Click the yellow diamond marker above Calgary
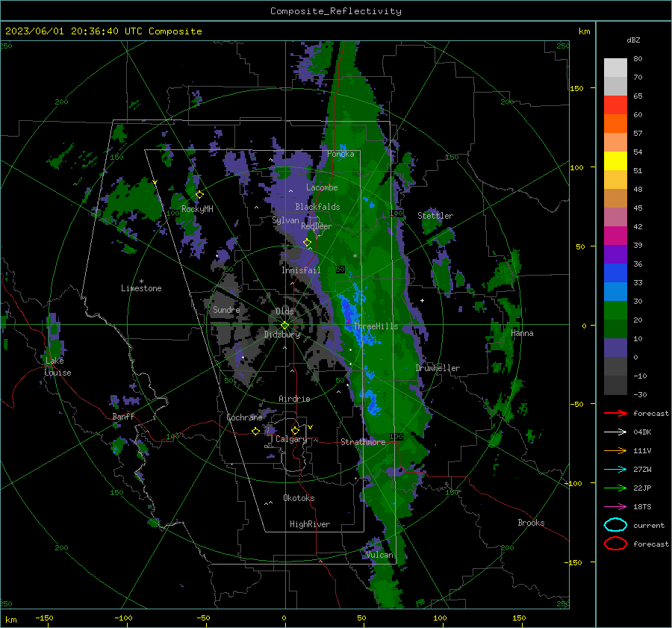Screen dimensions: 672x628 coord(295,430)
